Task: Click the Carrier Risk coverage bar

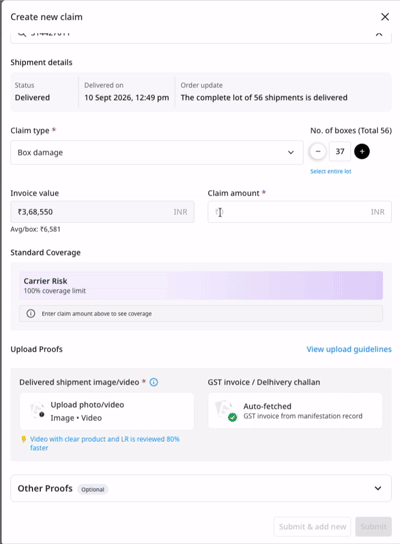Action: 201,285
